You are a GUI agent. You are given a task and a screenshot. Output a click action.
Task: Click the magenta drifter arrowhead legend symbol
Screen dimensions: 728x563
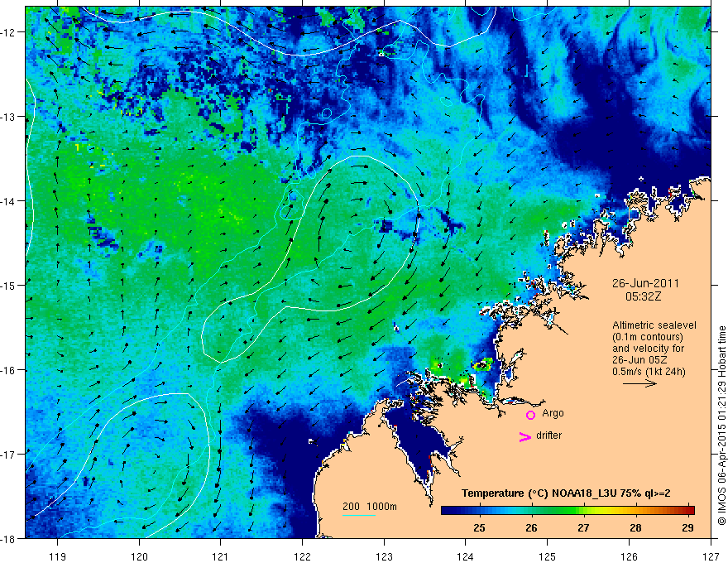524,436
